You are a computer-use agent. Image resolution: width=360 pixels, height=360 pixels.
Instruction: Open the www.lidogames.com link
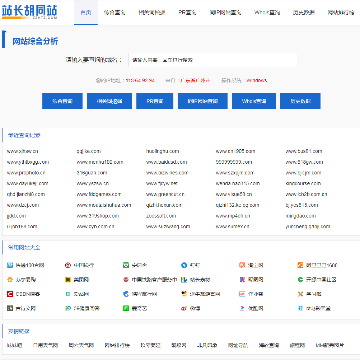[x=99, y=194]
